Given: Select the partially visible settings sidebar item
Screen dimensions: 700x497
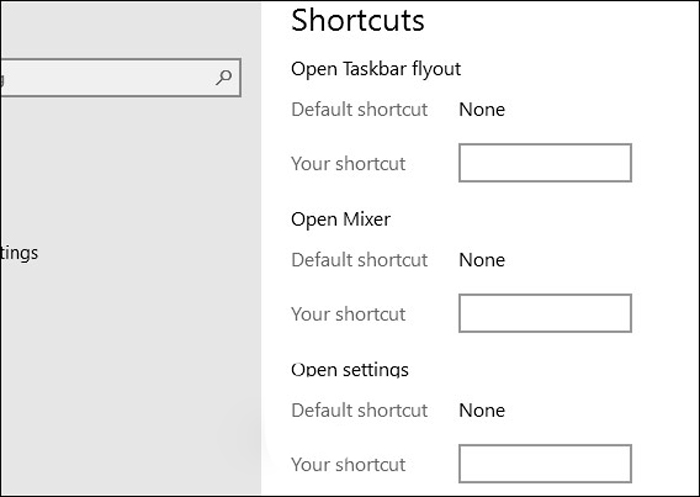Looking at the screenshot, I should [x=20, y=253].
